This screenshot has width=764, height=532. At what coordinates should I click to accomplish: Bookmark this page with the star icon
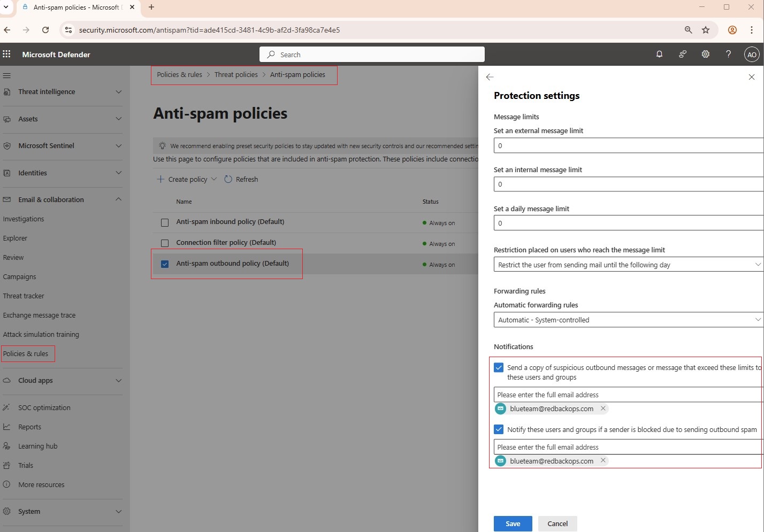click(706, 30)
